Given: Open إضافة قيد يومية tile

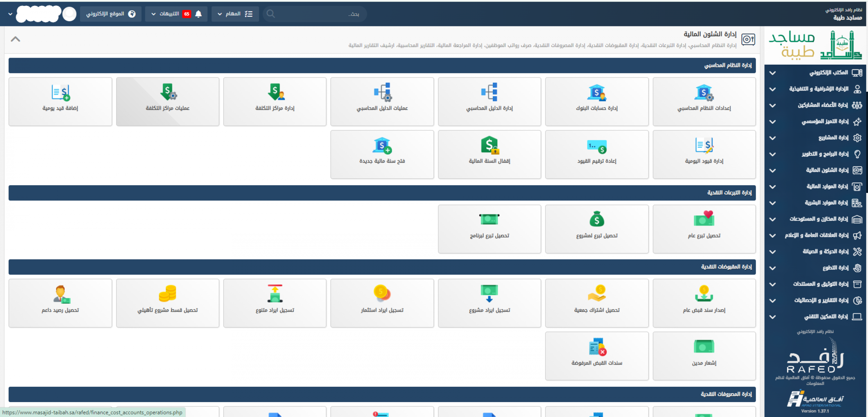Looking at the screenshot, I should 60,101.
